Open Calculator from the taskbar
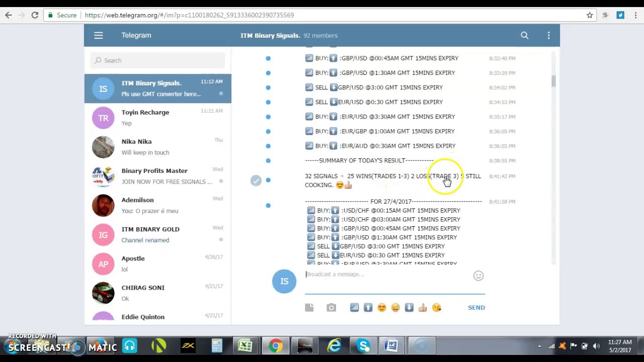 [217, 346]
